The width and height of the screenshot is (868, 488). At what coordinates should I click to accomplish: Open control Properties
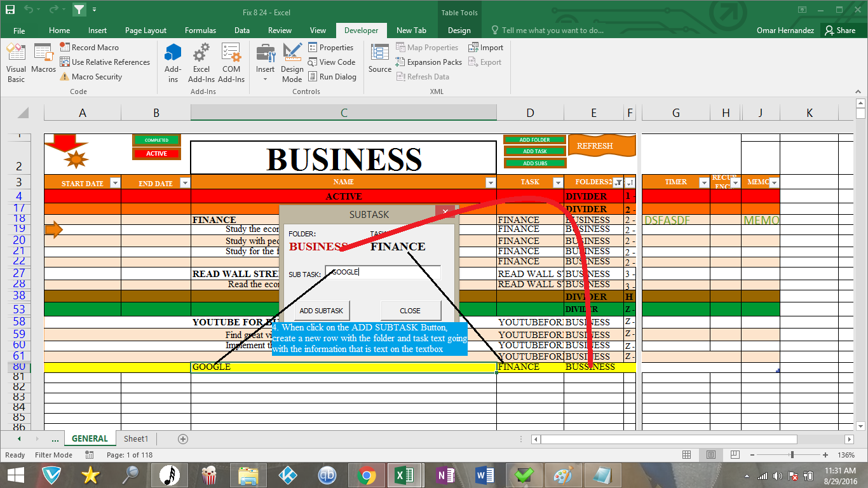point(331,48)
